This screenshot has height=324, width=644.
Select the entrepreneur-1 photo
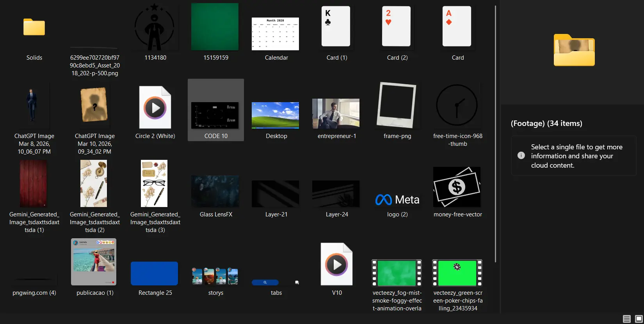click(x=336, y=113)
